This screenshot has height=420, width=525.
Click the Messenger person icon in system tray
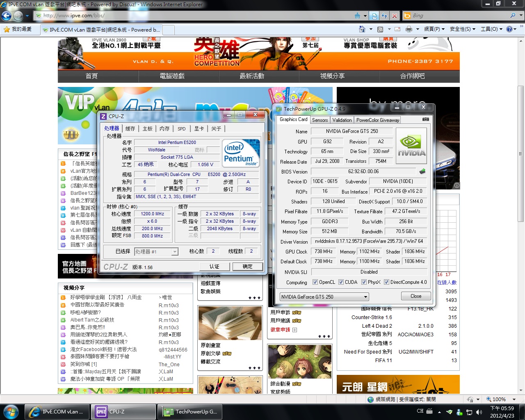coord(459,412)
